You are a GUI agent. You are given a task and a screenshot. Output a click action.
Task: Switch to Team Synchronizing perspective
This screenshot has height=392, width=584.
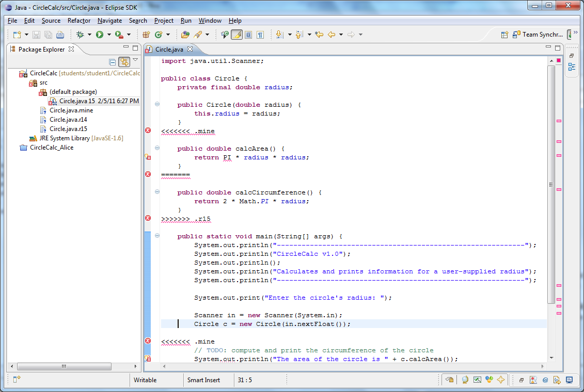point(537,35)
